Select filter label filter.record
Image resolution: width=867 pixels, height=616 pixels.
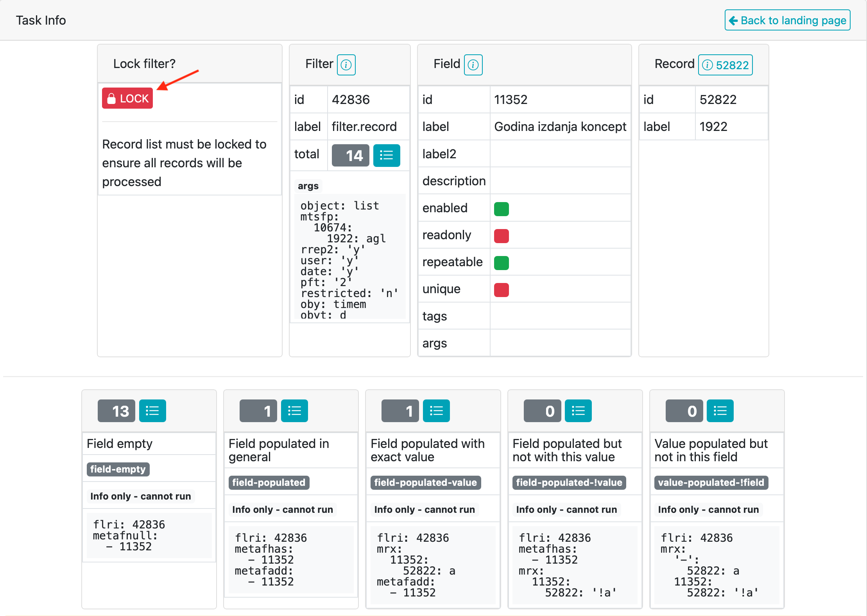click(x=364, y=127)
